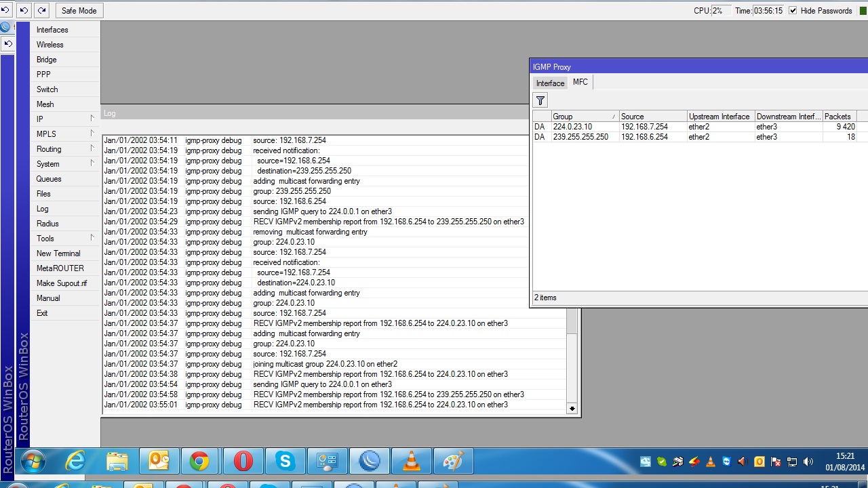Click the '2 items' status text
This screenshot has width=868, height=488.
[x=545, y=298]
